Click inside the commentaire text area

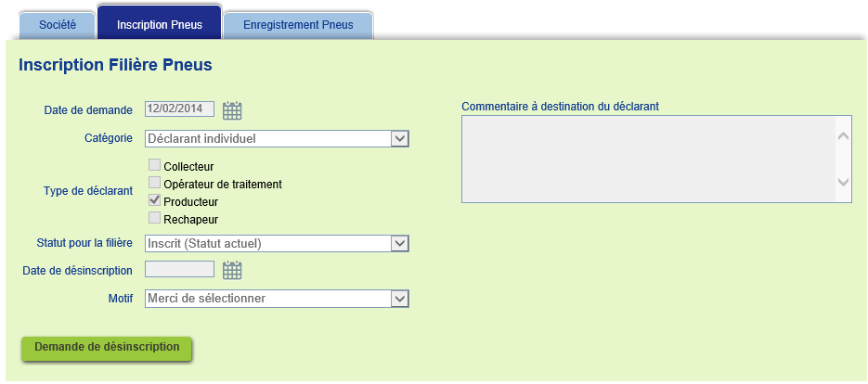[x=648, y=159]
